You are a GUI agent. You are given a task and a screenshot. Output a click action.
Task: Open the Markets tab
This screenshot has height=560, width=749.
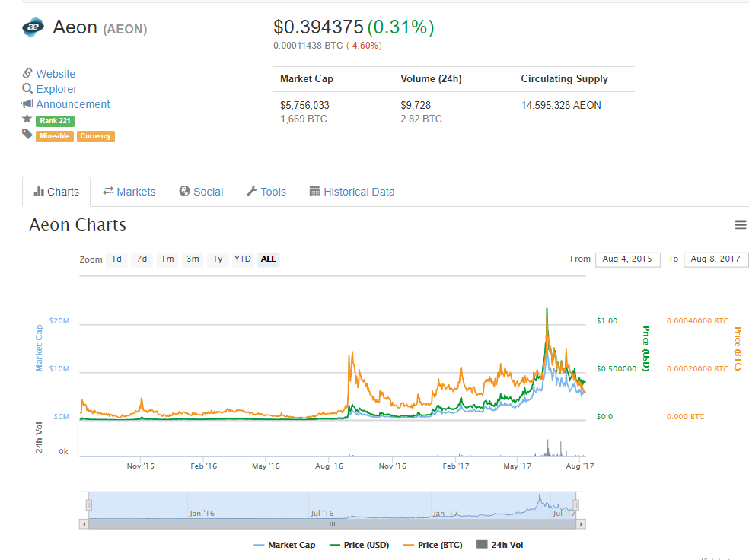pyautogui.click(x=129, y=192)
